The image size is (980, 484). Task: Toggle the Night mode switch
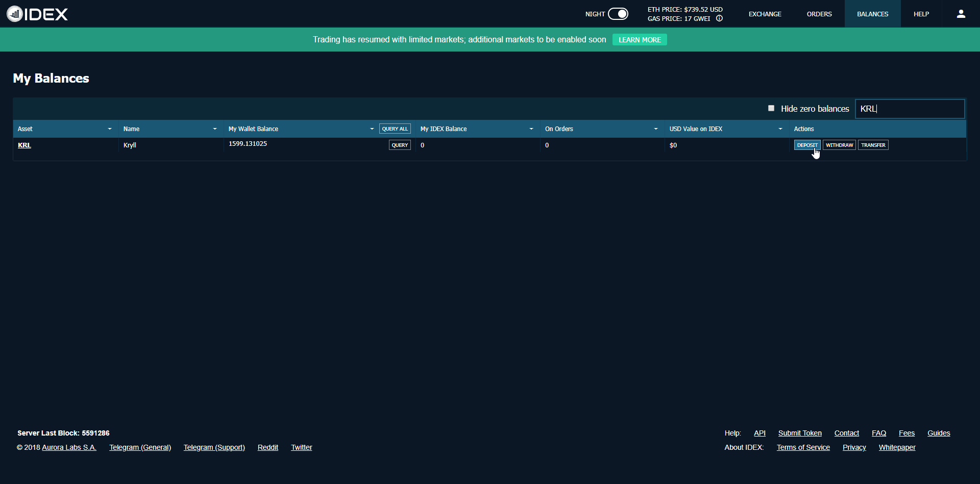point(618,14)
